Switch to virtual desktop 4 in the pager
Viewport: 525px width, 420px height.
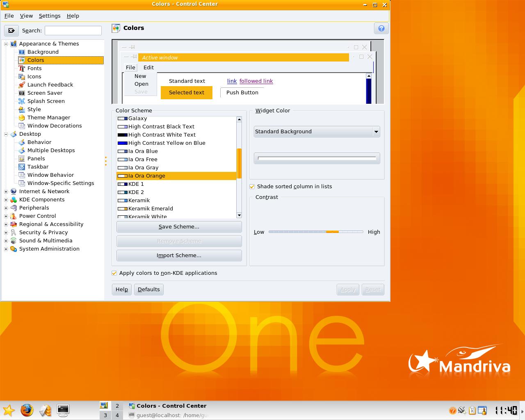[x=117, y=415]
